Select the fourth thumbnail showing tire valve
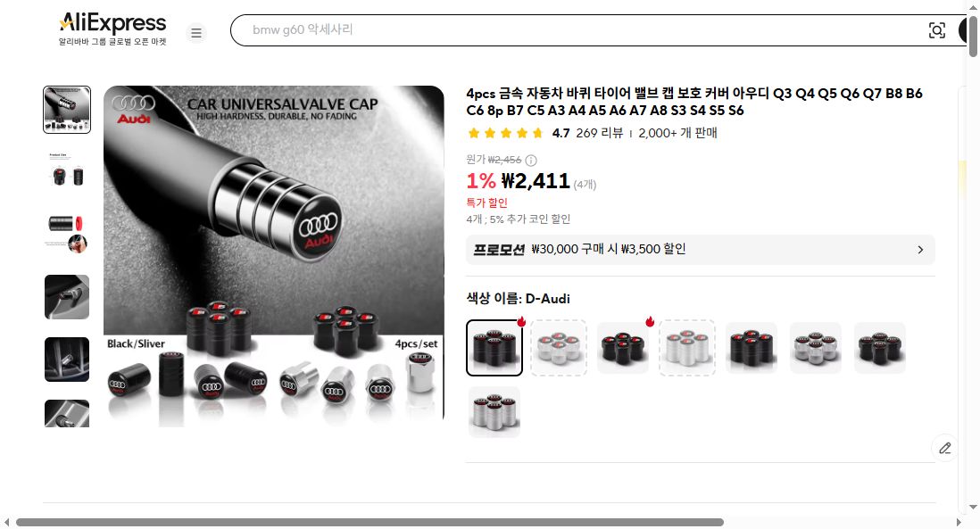The image size is (980, 529). [67, 297]
